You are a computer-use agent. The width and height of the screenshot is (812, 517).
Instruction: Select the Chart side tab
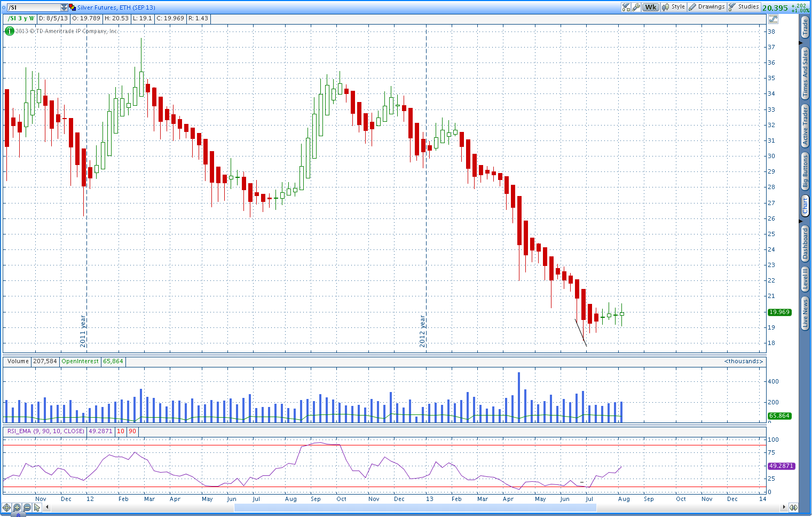click(805, 206)
